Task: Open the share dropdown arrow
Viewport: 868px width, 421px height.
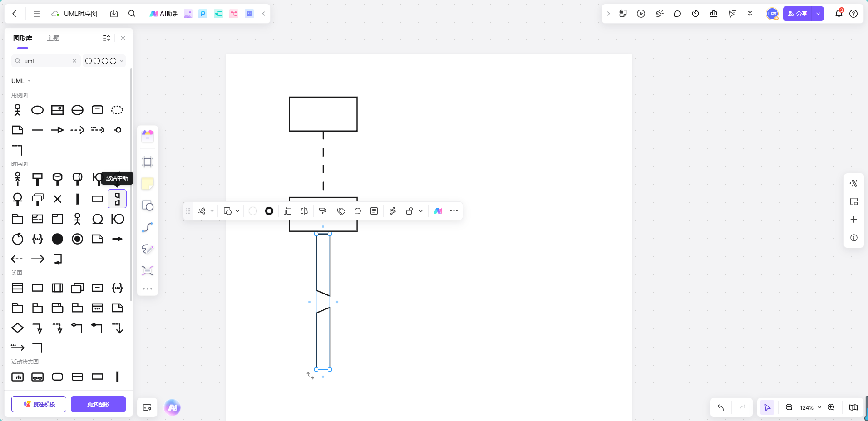Action: click(x=818, y=14)
